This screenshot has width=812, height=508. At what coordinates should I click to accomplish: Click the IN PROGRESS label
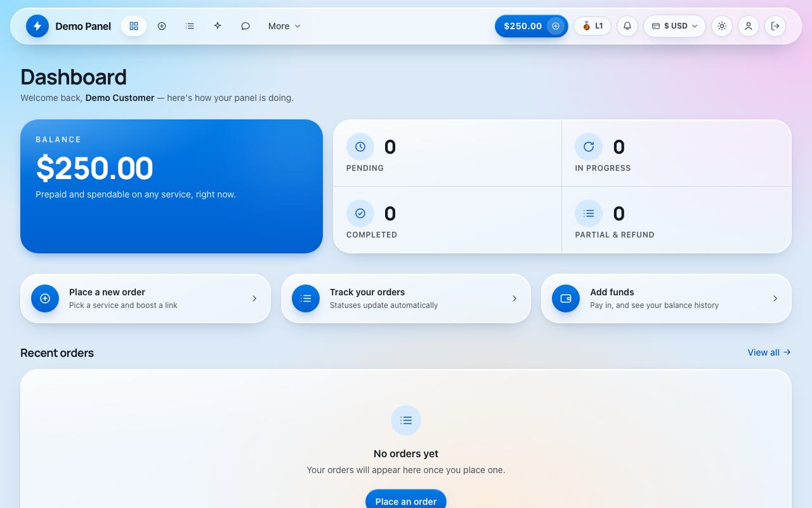click(603, 168)
